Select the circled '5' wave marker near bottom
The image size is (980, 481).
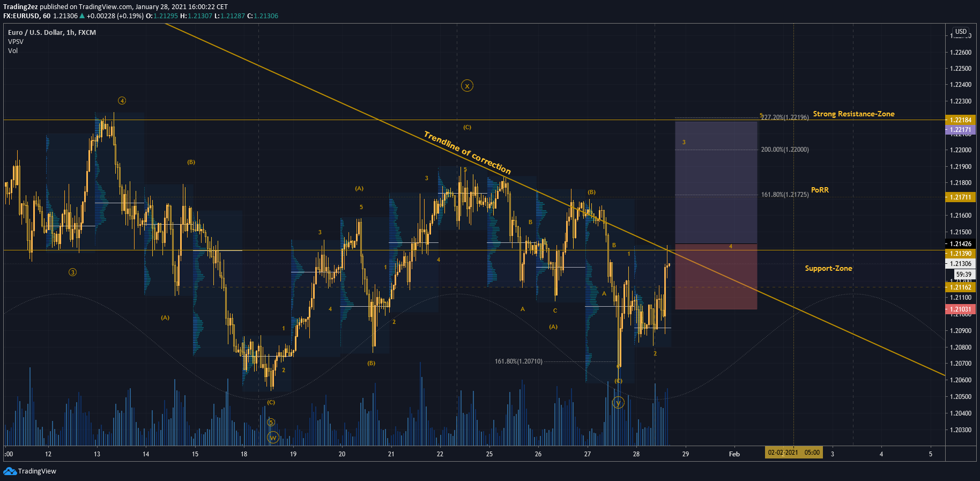point(271,422)
